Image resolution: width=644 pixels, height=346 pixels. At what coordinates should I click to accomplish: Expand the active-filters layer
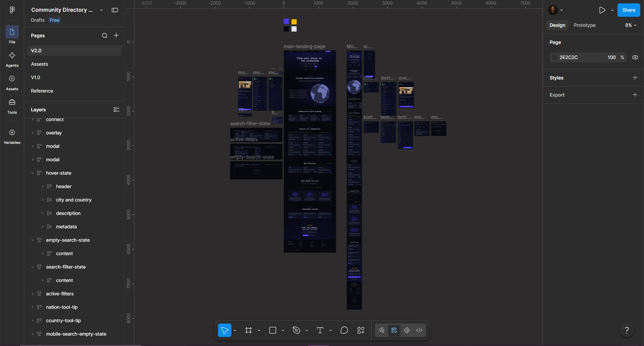[32, 294]
